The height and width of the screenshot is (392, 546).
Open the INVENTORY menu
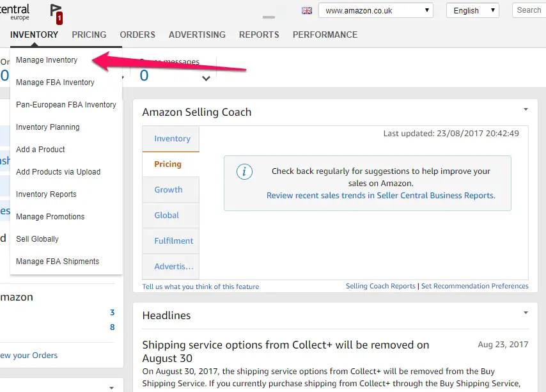34,35
